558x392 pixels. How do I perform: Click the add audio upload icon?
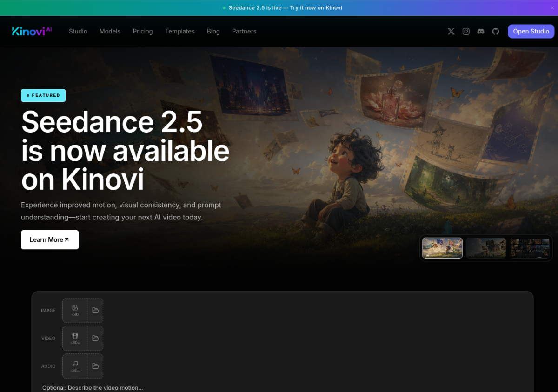click(75, 366)
